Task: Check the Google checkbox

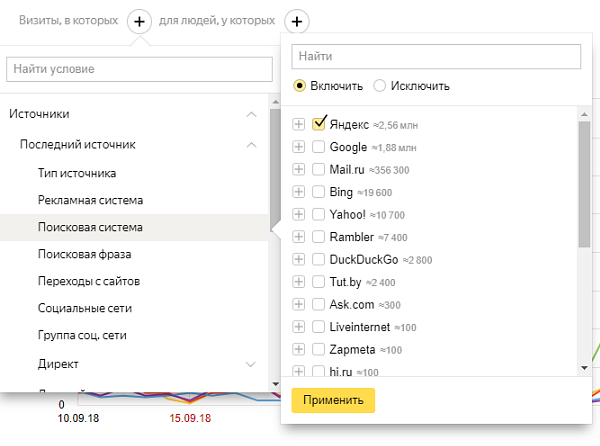Action: tap(318, 147)
